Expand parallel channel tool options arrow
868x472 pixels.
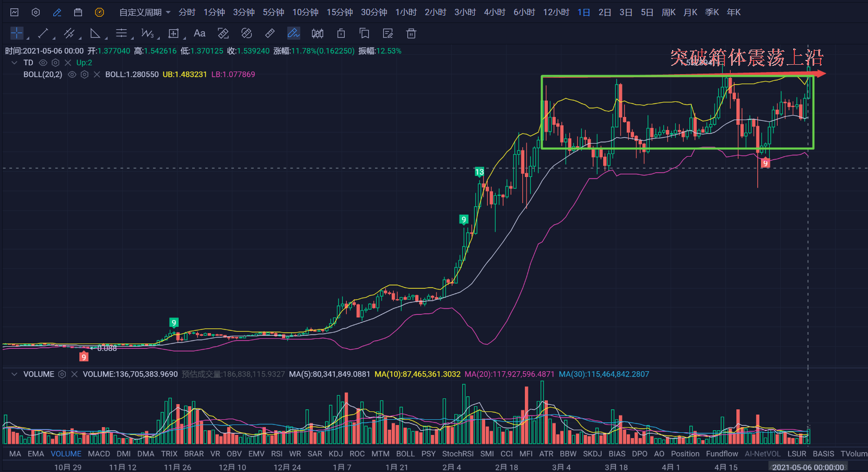click(x=80, y=38)
